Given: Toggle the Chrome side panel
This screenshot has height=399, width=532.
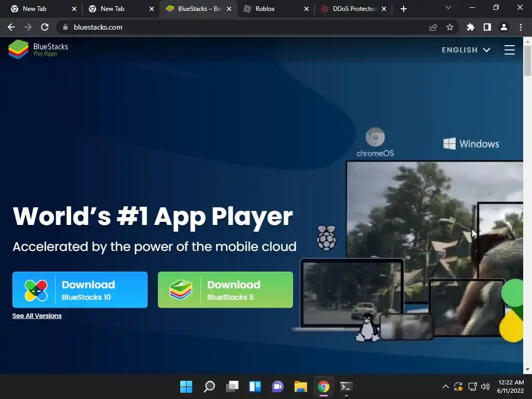Looking at the screenshot, I should (x=487, y=27).
